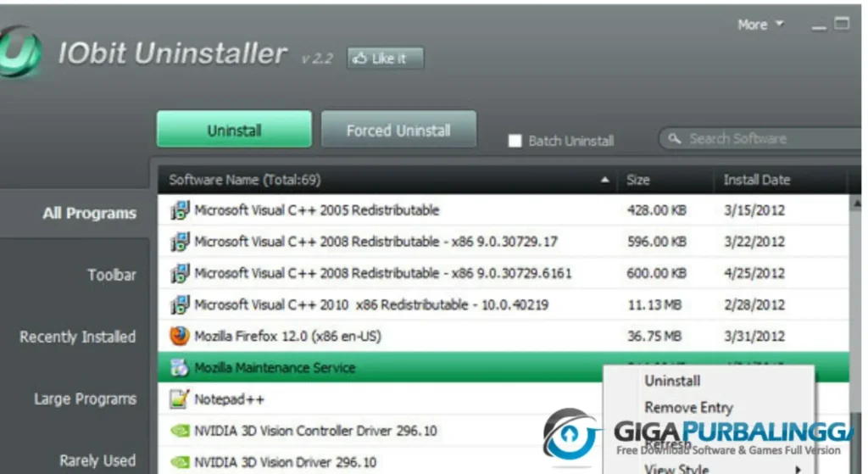The image size is (868, 474).
Task: Click the green Uninstall button
Action: click(234, 130)
